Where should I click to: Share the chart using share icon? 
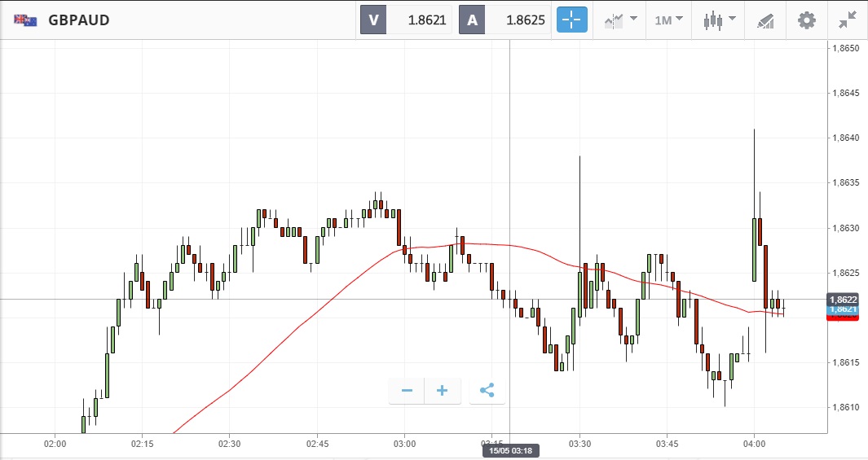tap(487, 391)
